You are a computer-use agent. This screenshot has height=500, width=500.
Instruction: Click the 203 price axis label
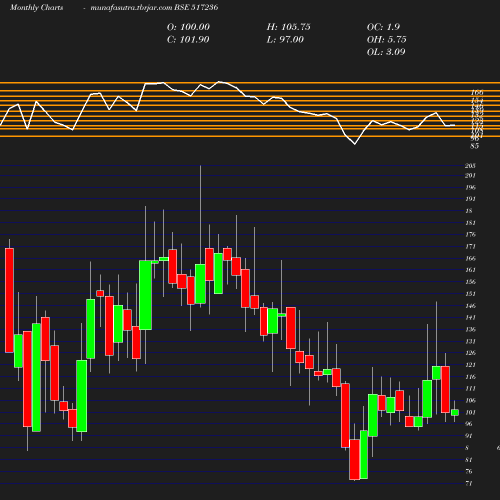470,166
